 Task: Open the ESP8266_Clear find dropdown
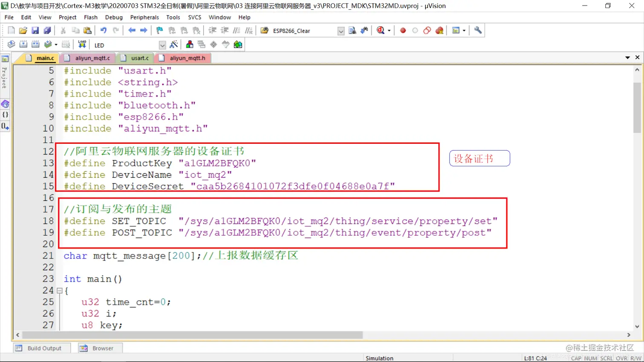(x=341, y=31)
